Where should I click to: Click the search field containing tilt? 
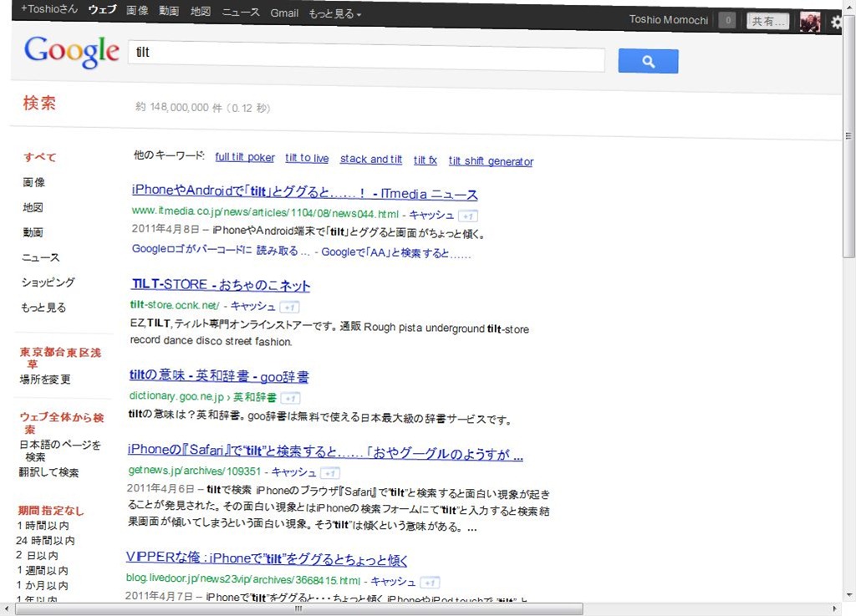366,56
